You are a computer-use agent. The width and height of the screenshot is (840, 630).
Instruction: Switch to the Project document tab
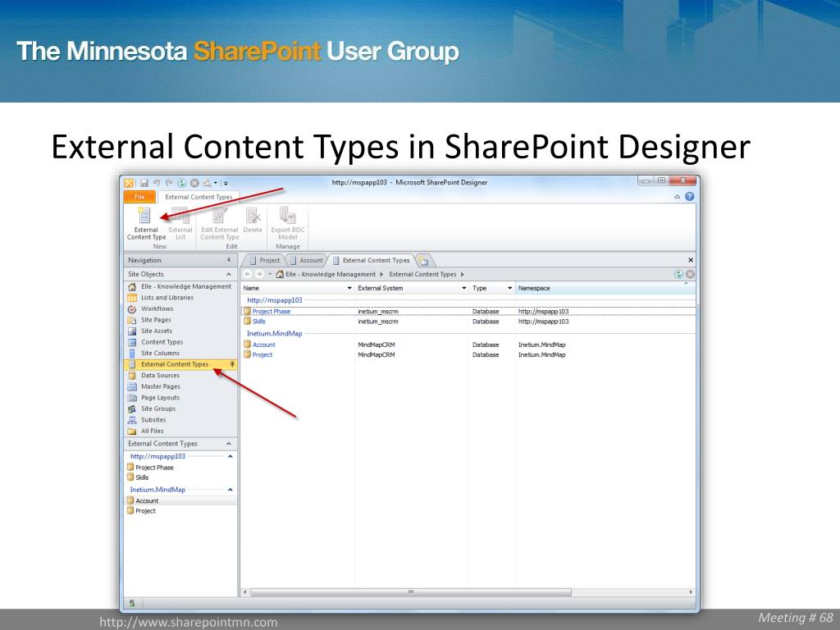[265, 260]
